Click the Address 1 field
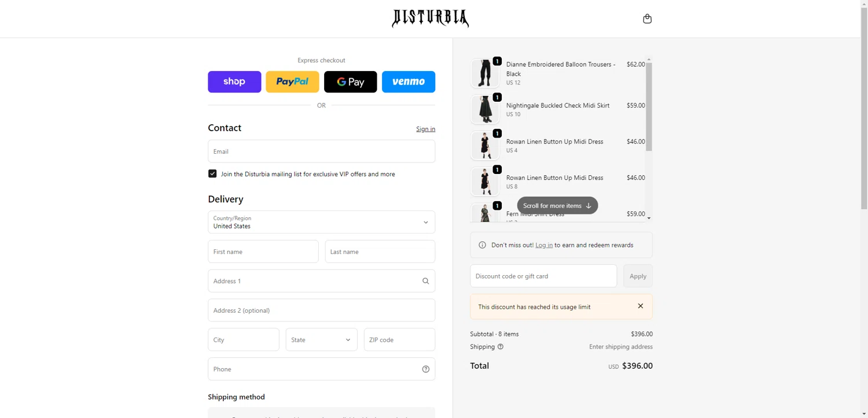The image size is (868, 418). click(x=321, y=281)
